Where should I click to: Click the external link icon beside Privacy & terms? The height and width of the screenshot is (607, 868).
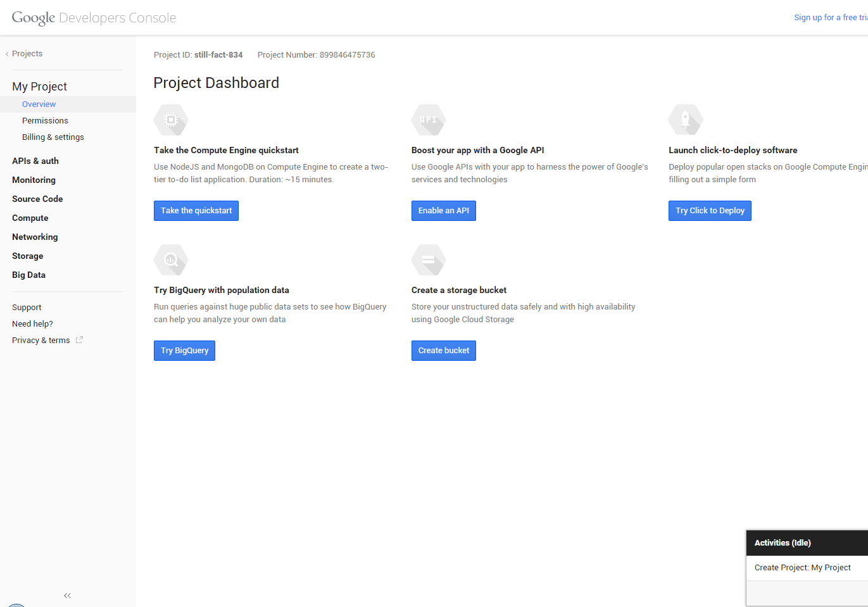pyautogui.click(x=80, y=340)
